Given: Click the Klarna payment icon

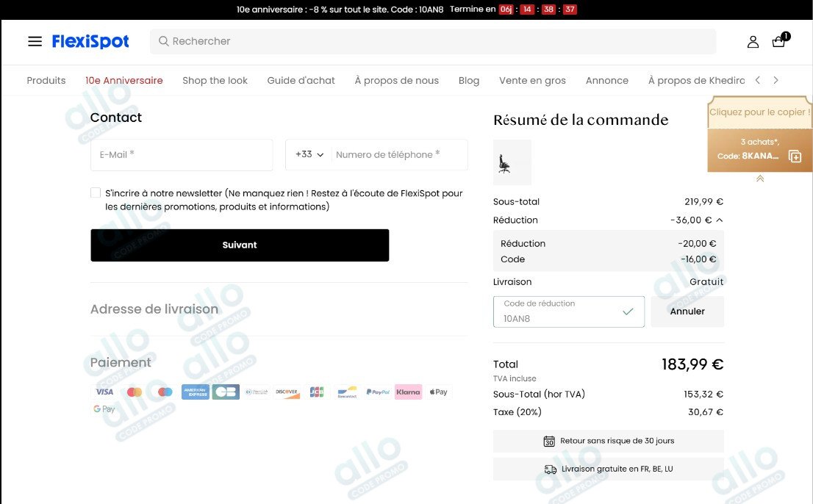Looking at the screenshot, I should [x=408, y=392].
